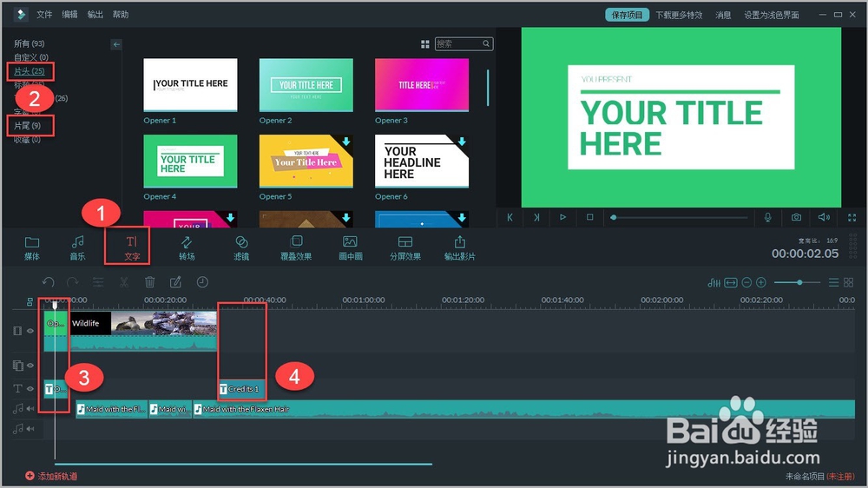Click the title library vertical scrollbar
The image size is (868, 488).
[x=488, y=88]
